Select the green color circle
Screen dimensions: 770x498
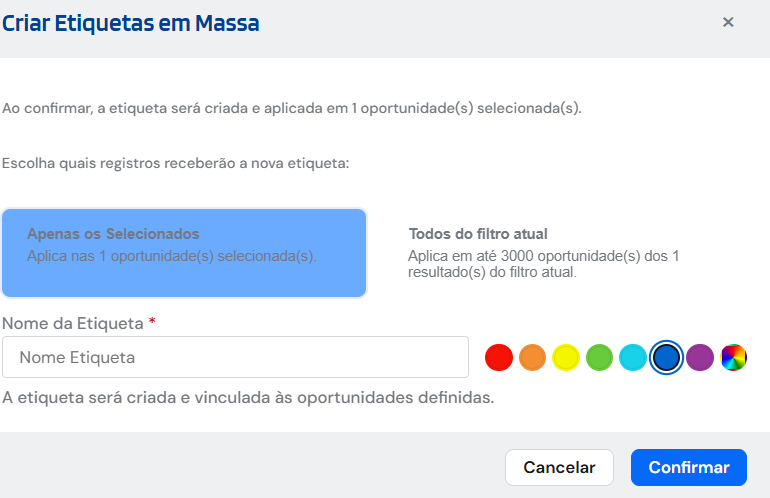599,357
